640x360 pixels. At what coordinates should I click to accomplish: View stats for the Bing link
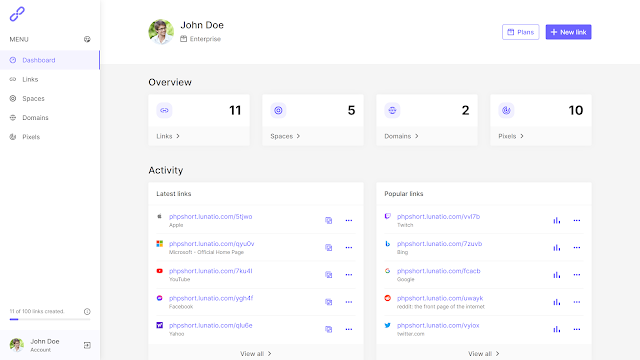point(557,247)
